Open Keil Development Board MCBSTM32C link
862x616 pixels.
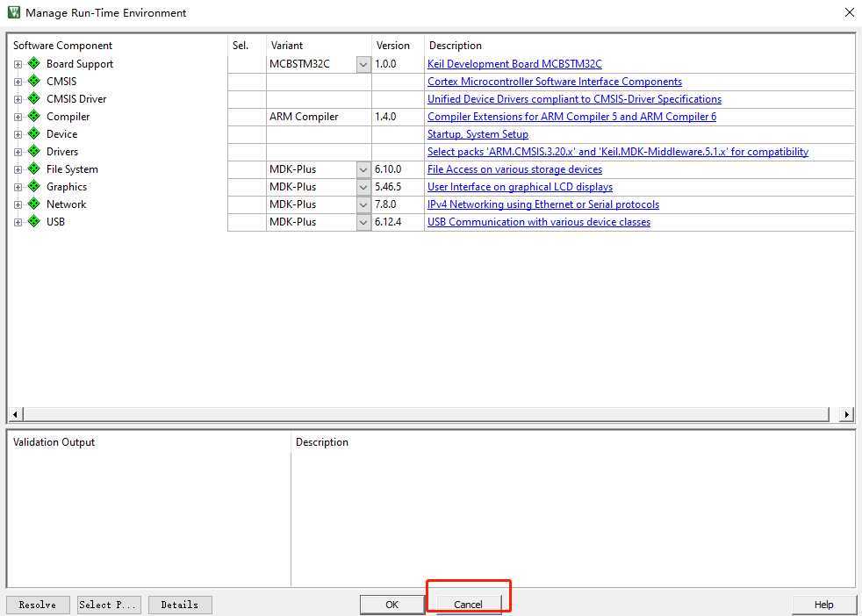point(514,64)
